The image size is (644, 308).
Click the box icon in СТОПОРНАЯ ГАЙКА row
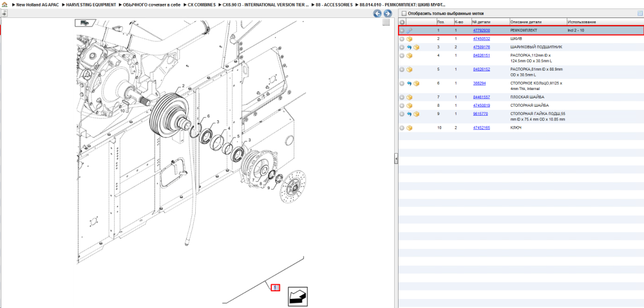416,114
